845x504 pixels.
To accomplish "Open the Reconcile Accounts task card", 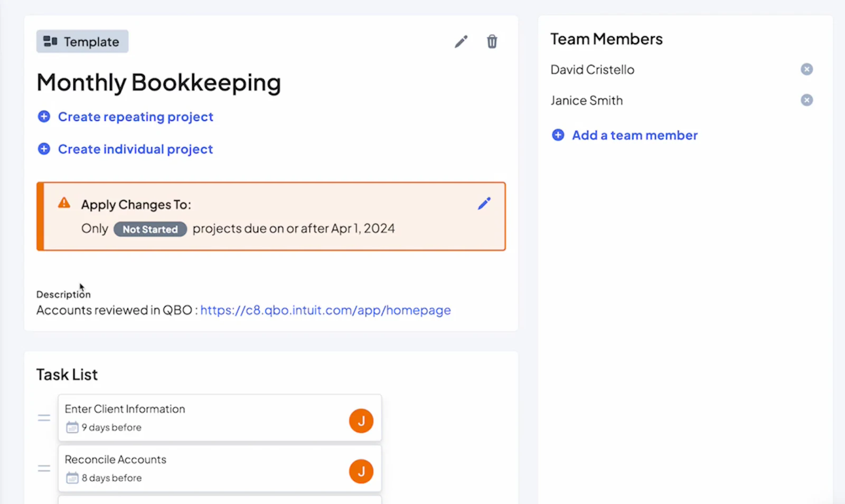I will tap(220, 469).
